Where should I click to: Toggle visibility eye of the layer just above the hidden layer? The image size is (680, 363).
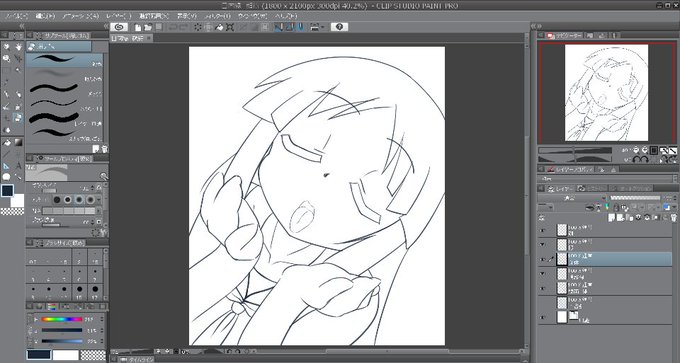[x=543, y=288]
